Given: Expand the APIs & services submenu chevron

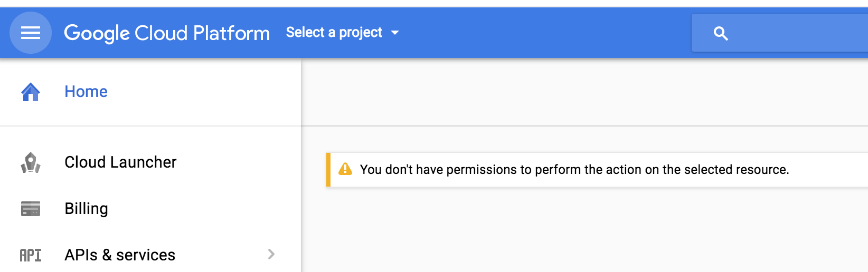Looking at the screenshot, I should pos(271,254).
